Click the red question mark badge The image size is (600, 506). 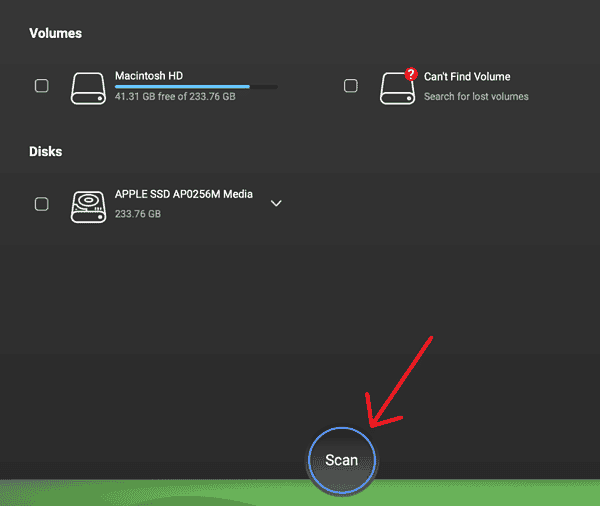click(410, 75)
